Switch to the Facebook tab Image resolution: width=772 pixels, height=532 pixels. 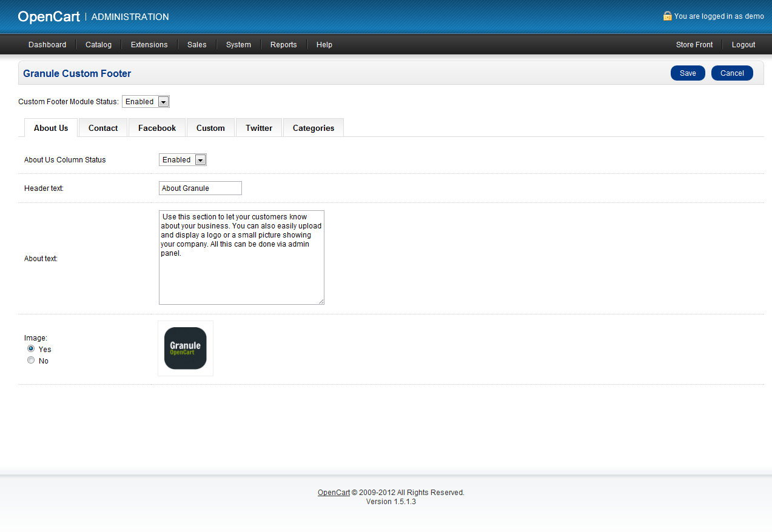[157, 128]
